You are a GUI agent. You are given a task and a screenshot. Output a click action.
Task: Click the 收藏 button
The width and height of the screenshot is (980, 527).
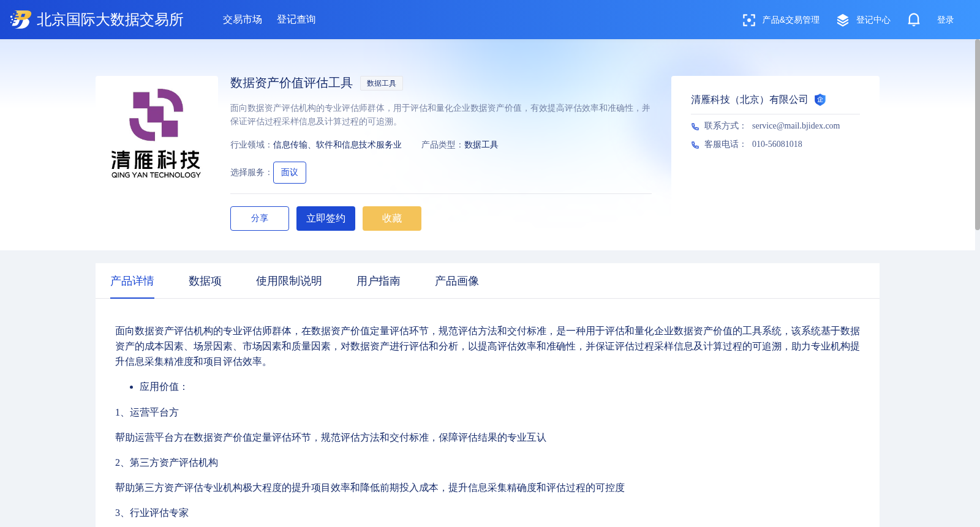(392, 219)
